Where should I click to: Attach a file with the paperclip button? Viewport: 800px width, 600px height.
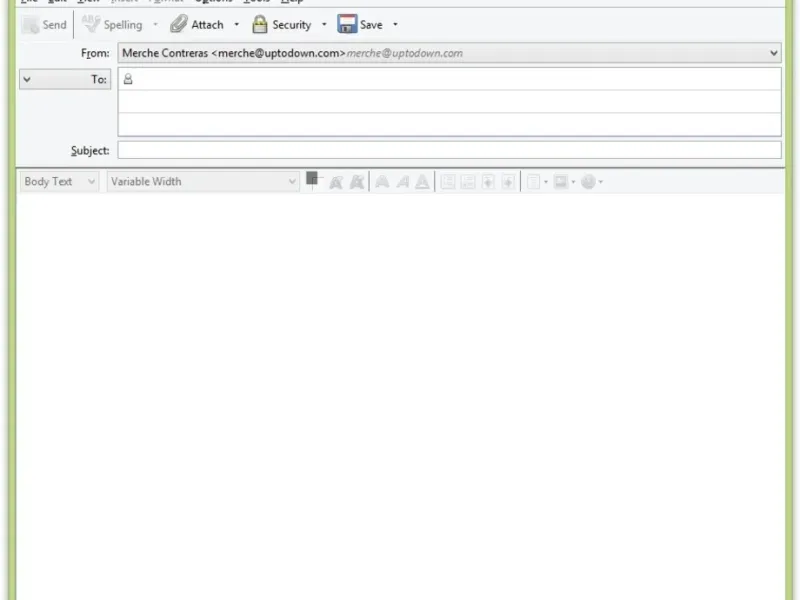coord(197,24)
